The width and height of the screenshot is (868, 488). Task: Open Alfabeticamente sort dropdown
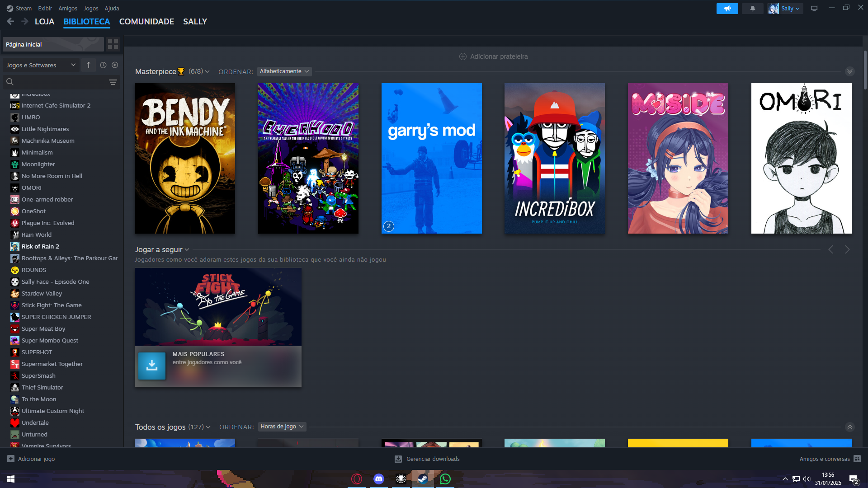coord(284,71)
